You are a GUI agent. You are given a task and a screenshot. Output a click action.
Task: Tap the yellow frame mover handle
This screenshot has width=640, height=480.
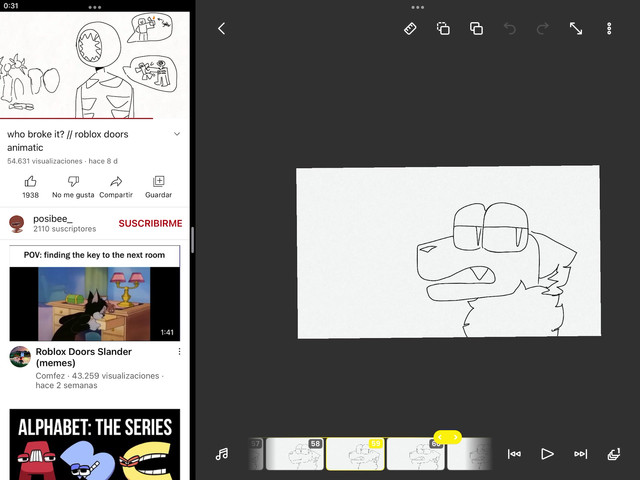[x=448, y=437]
